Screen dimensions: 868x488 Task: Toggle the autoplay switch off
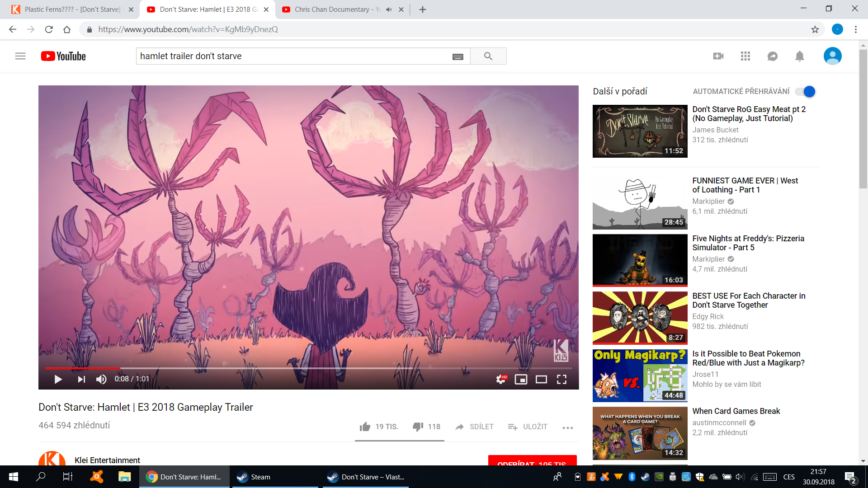(x=805, y=92)
